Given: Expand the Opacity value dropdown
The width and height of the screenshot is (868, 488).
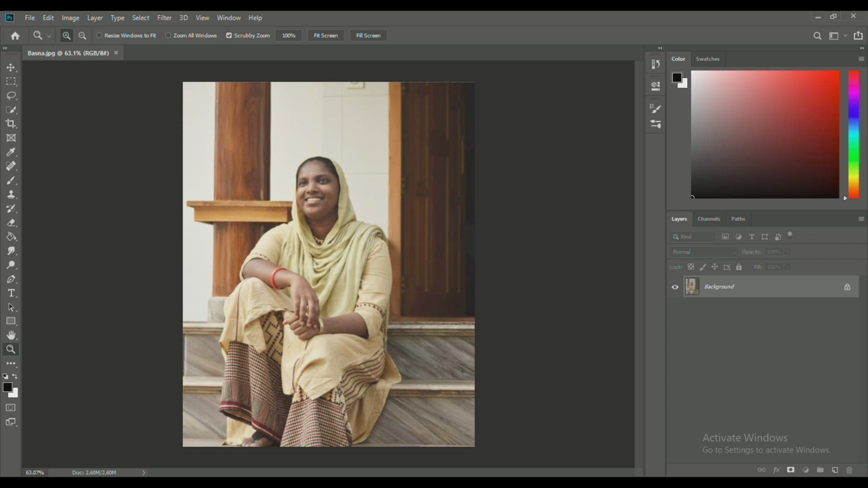Looking at the screenshot, I should tap(788, 252).
